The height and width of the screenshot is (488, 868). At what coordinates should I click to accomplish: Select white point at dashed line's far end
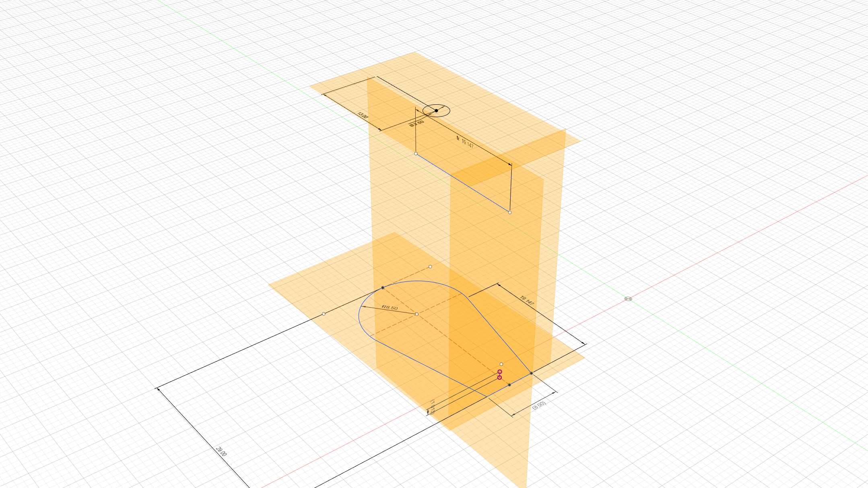(x=430, y=267)
